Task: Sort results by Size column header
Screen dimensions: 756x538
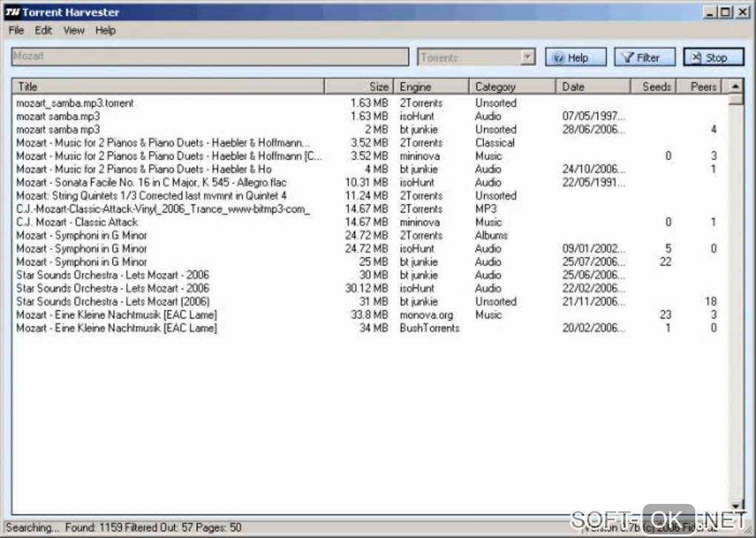Action: coord(359,86)
